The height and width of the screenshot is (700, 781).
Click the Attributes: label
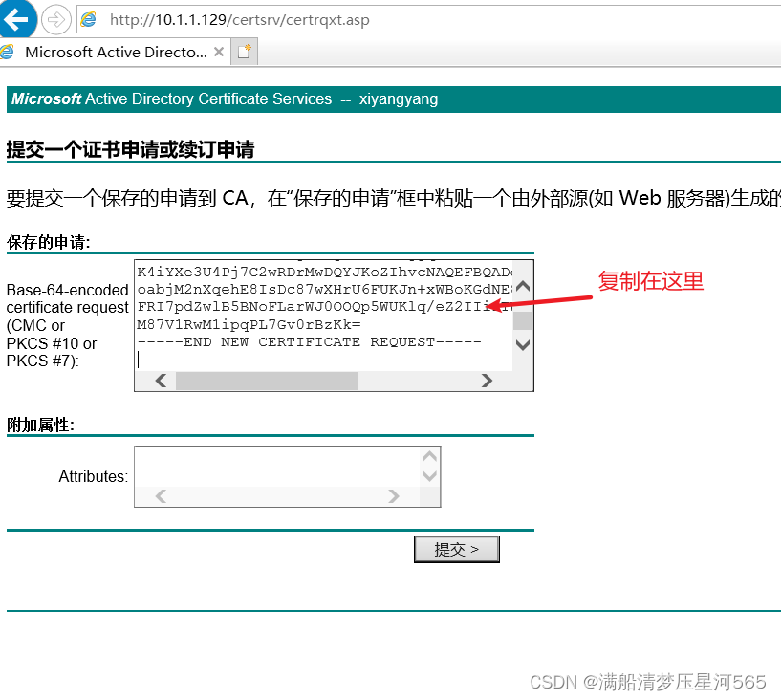(93, 476)
